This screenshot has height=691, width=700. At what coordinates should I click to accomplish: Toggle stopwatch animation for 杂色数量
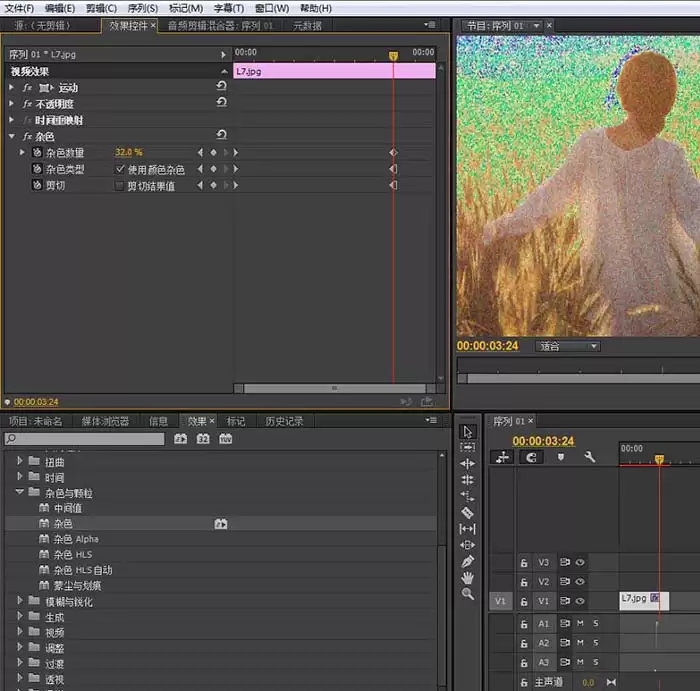click(x=36, y=152)
